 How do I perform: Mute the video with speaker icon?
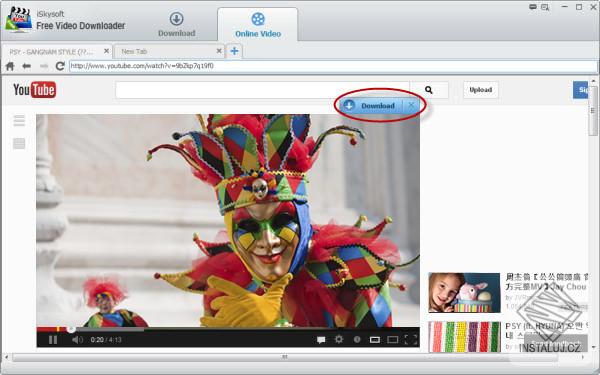pos(77,339)
